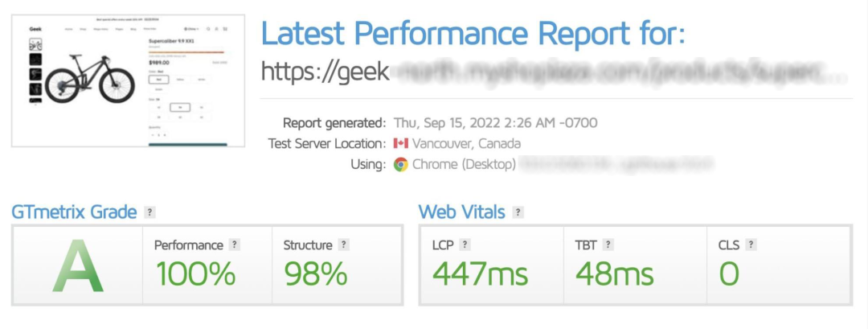Click the help icon beside GTmetrix Grade

point(149,212)
